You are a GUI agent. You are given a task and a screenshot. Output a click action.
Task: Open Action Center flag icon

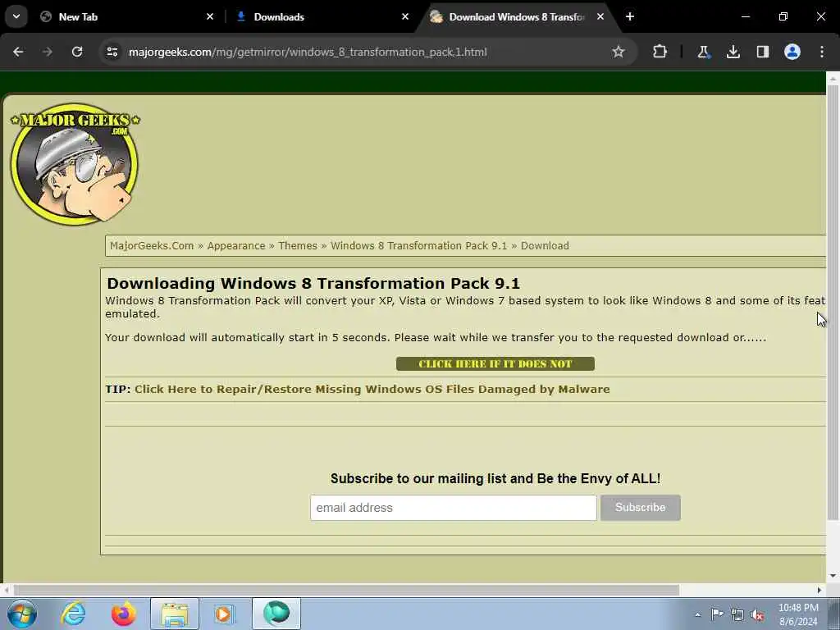tap(717, 614)
